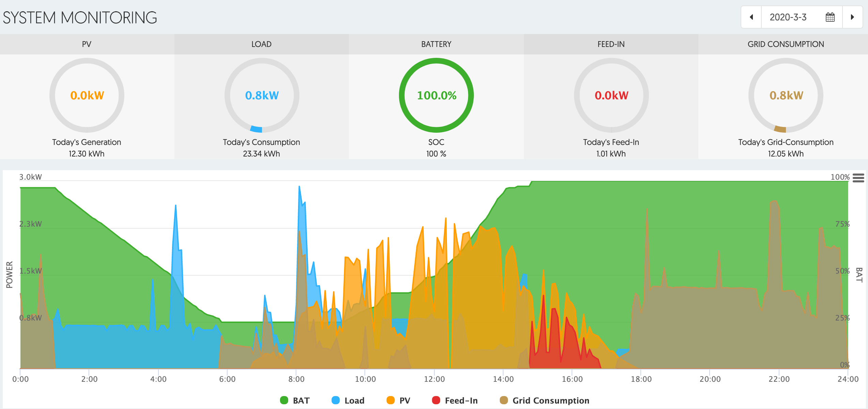Toggle BAT series in chart legend

coord(295,400)
